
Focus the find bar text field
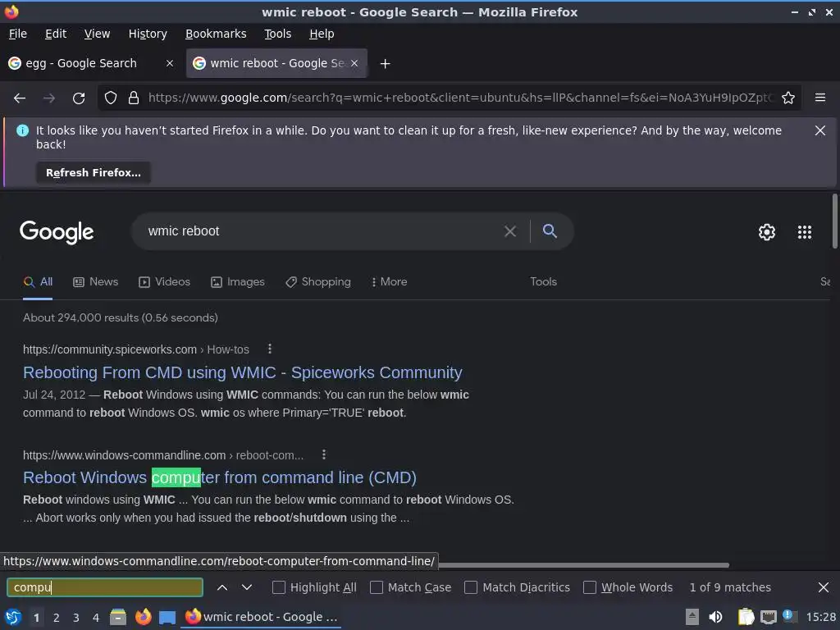(105, 587)
